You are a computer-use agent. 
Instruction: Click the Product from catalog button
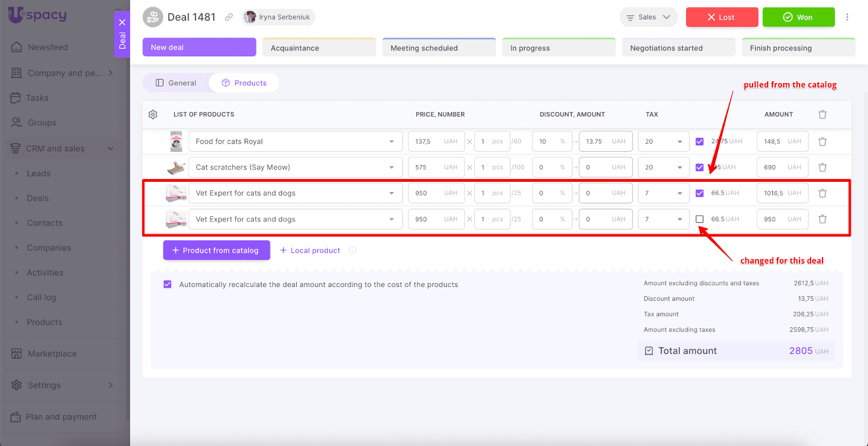click(x=216, y=250)
